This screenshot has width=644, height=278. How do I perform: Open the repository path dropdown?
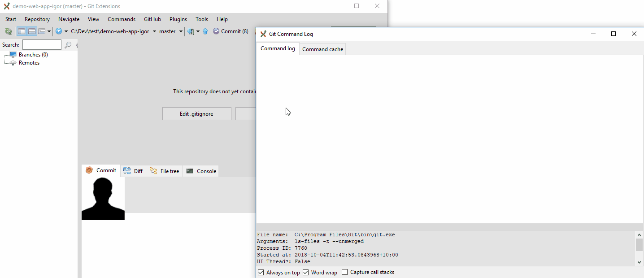coord(154,31)
